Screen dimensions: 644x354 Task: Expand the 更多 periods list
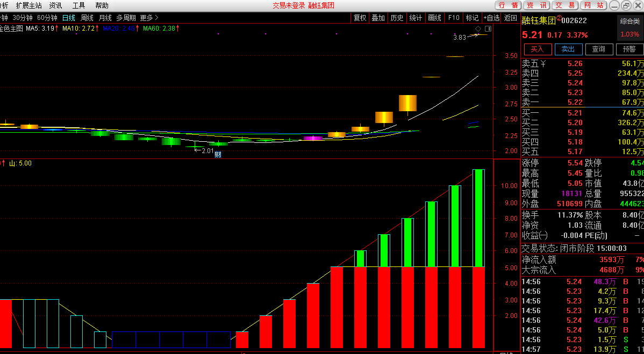point(149,18)
